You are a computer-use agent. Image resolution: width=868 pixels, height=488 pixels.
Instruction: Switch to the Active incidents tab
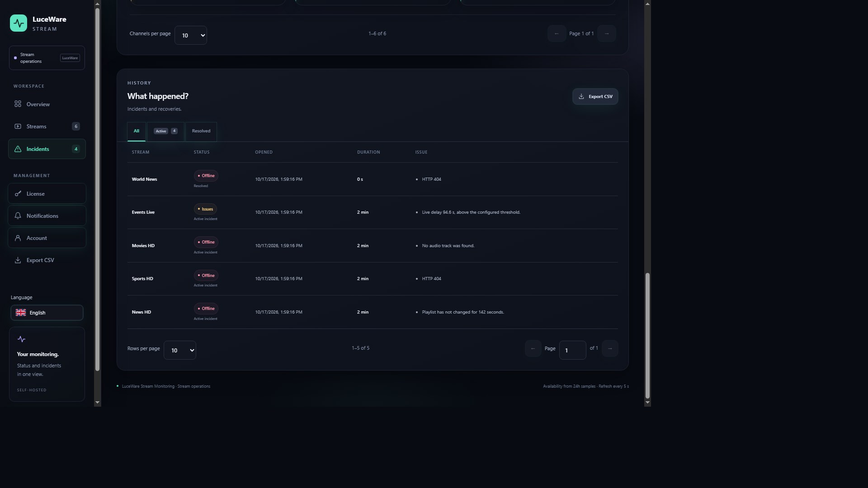pyautogui.click(x=165, y=131)
